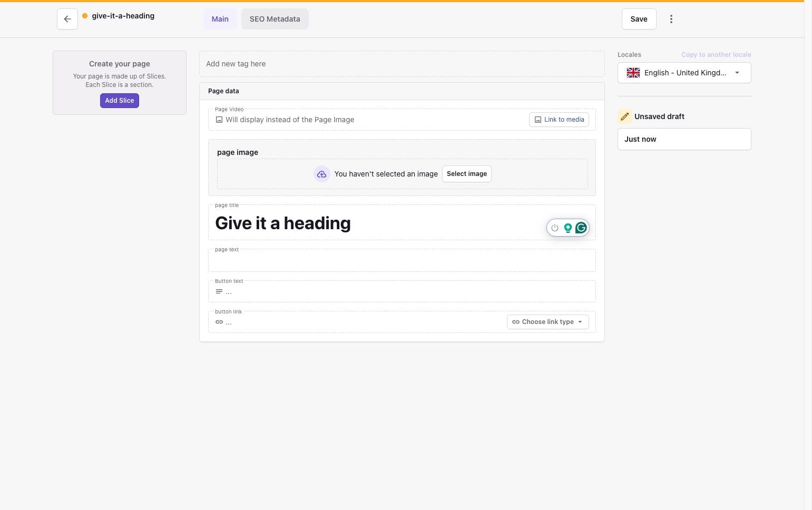Click the Link to media button
This screenshot has width=812, height=510.
pos(559,120)
